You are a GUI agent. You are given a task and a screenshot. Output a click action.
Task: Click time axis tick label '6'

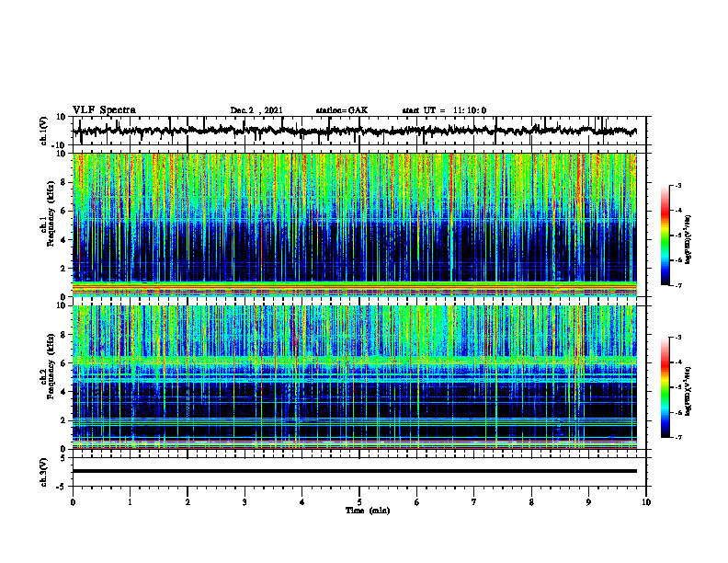pos(417,502)
